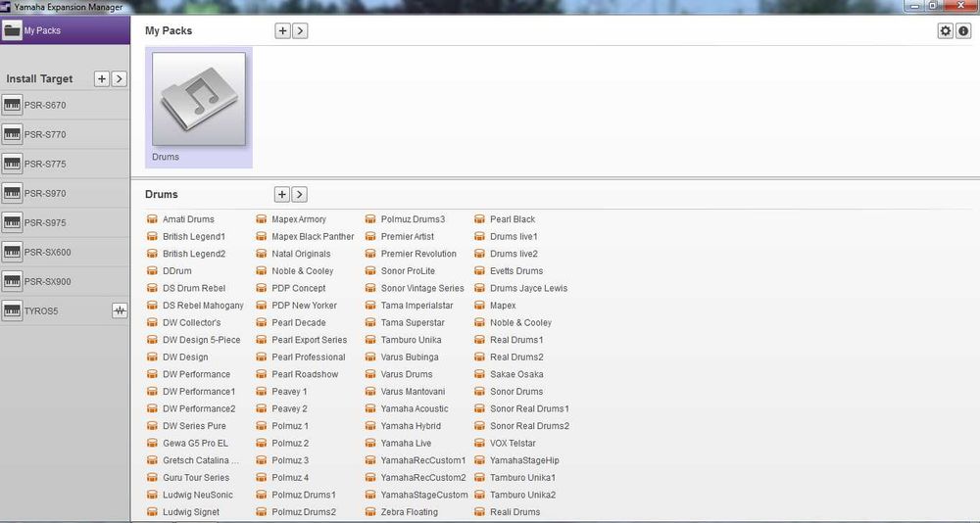Click the drum icon for Tama Superstar

tap(370, 322)
